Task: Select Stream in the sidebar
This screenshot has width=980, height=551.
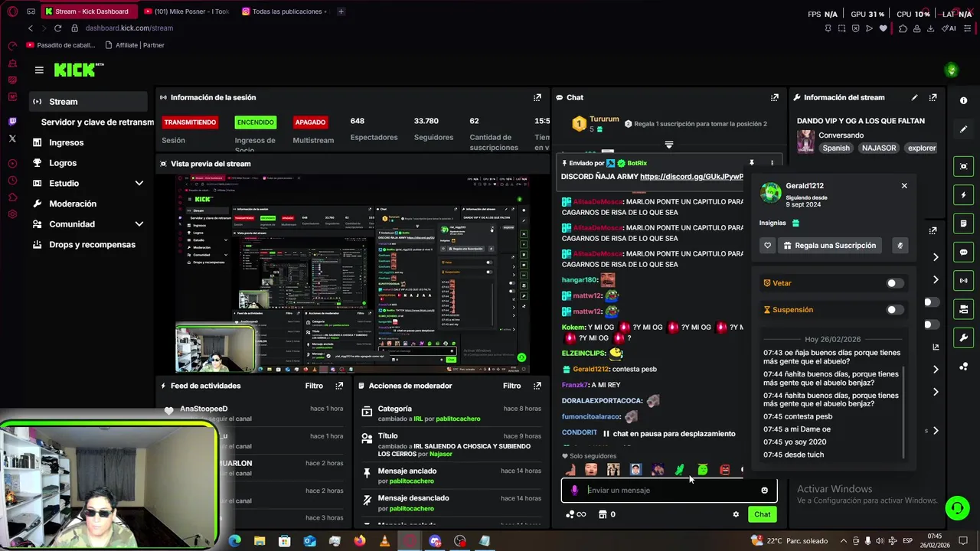Action: coord(89,102)
